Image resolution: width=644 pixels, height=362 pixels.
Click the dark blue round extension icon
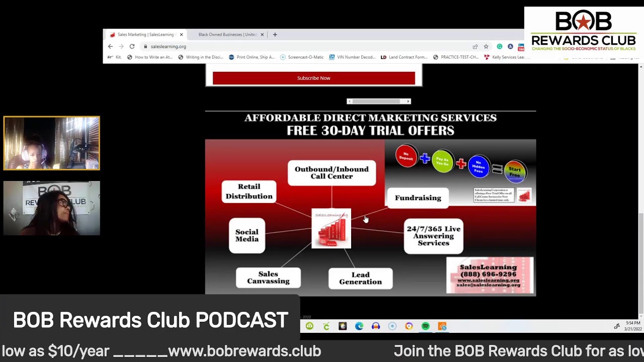pyautogui.click(x=510, y=46)
